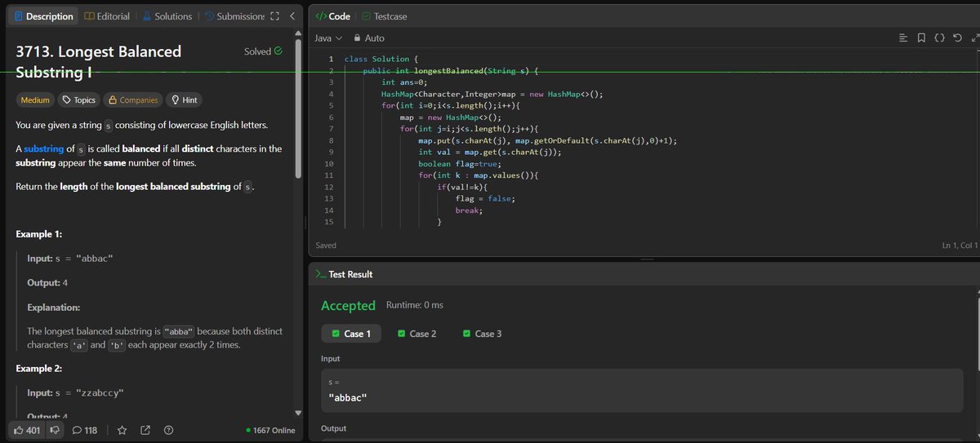Click code line 1 "class Solution {"
Image resolution: width=980 pixels, height=443 pixels.
point(381,59)
